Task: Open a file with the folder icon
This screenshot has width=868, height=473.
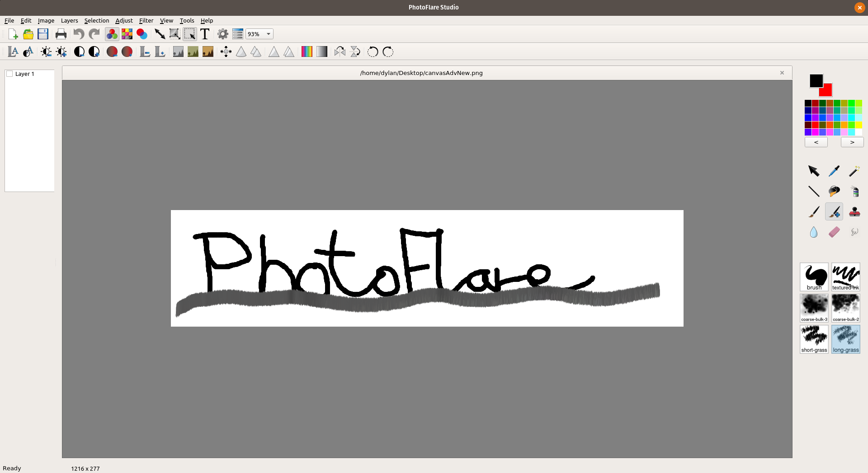Action: pyautogui.click(x=28, y=34)
